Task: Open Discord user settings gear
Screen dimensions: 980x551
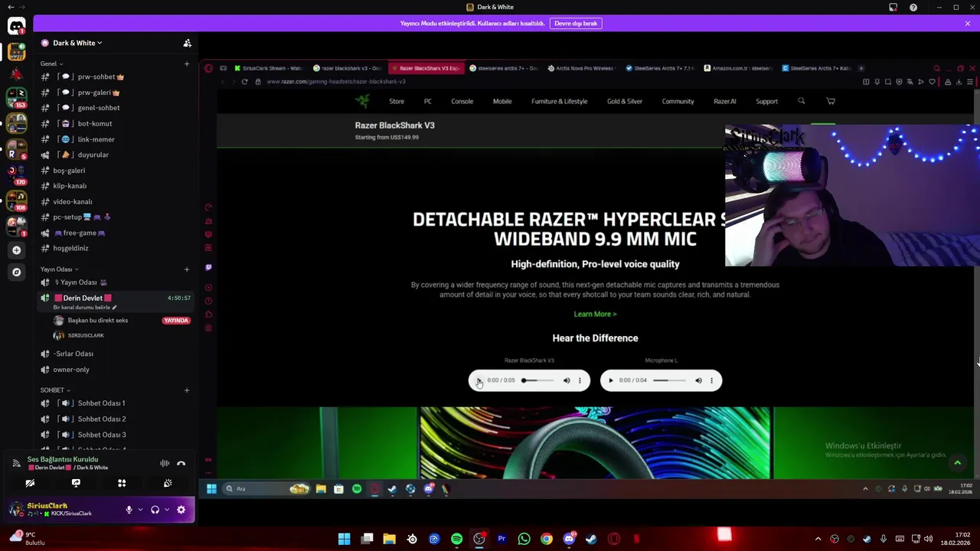Action: click(x=181, y=510)
